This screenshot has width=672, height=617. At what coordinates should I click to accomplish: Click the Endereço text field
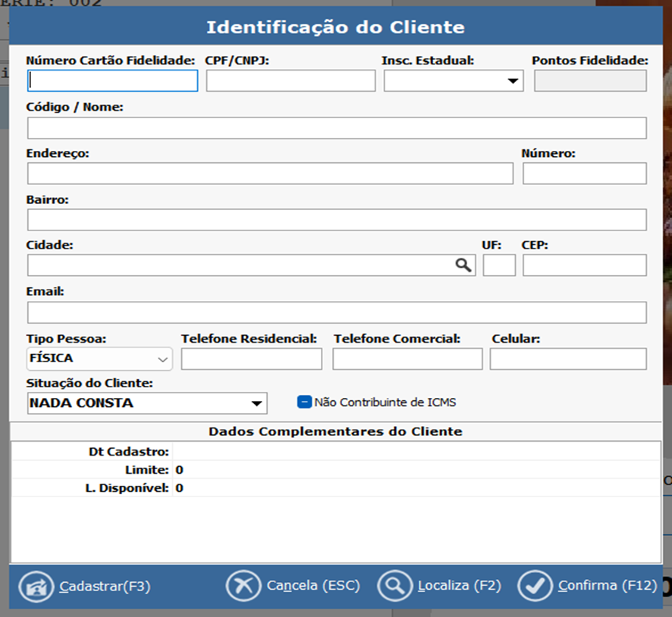pyautogui.click(x=270, y=174)
